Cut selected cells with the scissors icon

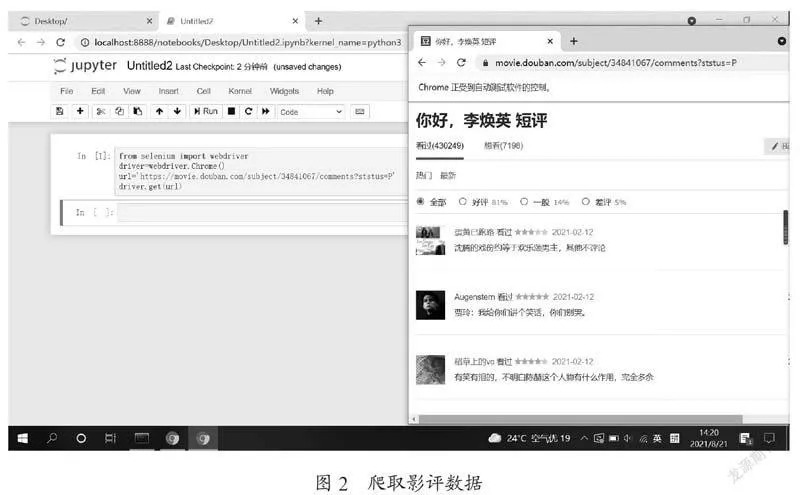pos(101,111)
